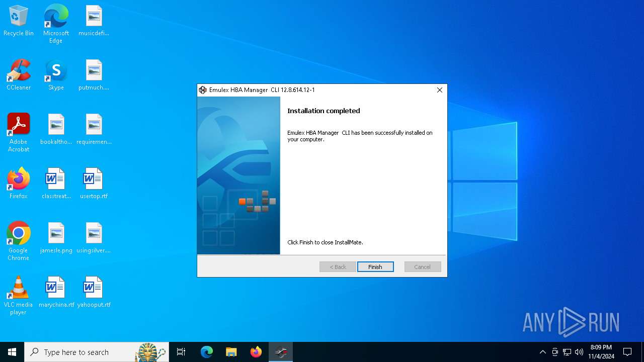The width and height of the screenshot is (644, 362).
Task: Close the Emulex HBA Manager CLI dialog
Action: point(439,90)
